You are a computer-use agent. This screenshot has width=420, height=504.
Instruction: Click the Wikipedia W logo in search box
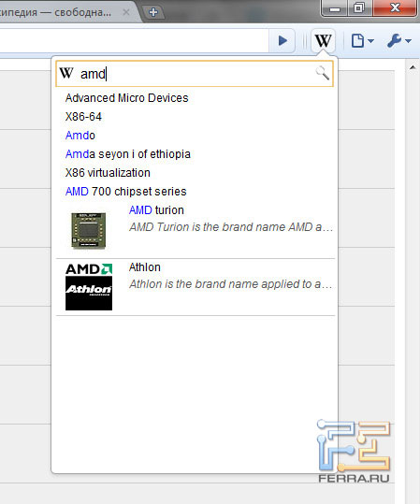[66, 73]
